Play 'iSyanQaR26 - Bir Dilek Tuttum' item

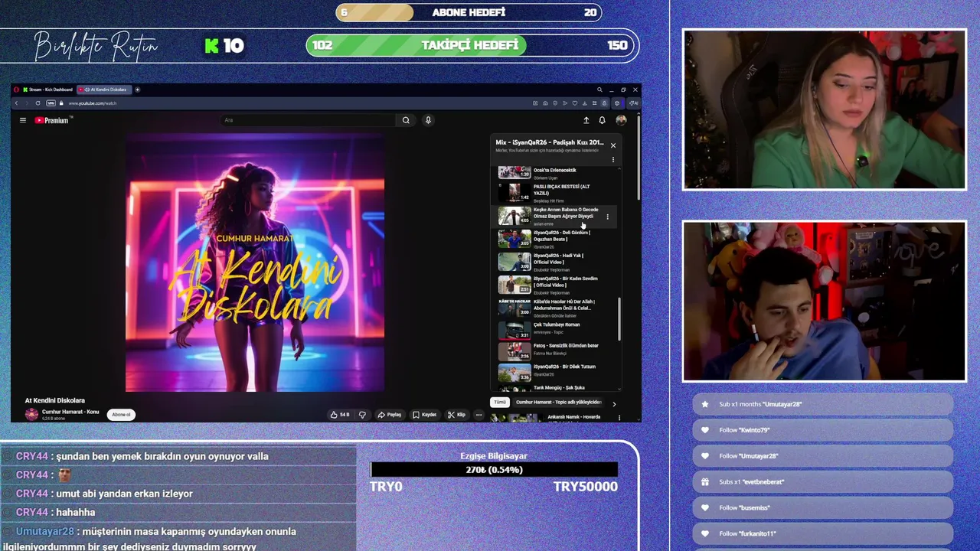[555, 372]
